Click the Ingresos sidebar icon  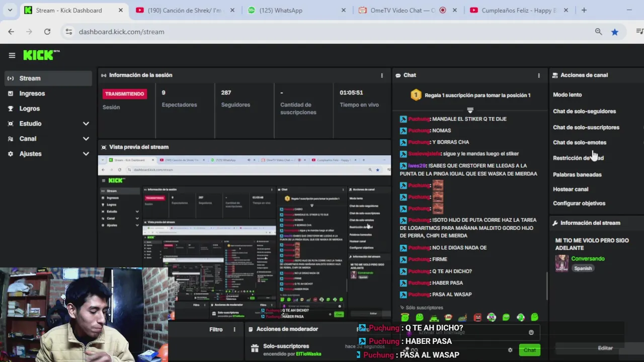pyautogui.click(x=11, y=94)
